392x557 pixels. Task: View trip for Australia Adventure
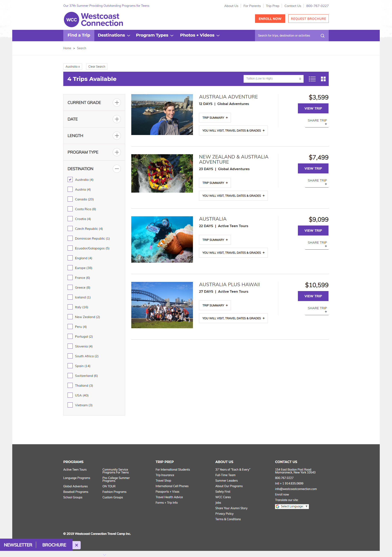[313, 108]
